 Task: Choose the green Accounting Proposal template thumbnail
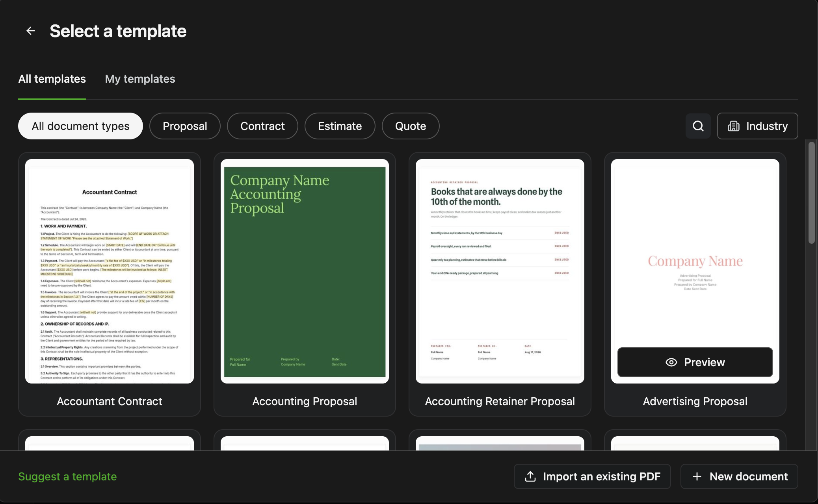point(305,271)
